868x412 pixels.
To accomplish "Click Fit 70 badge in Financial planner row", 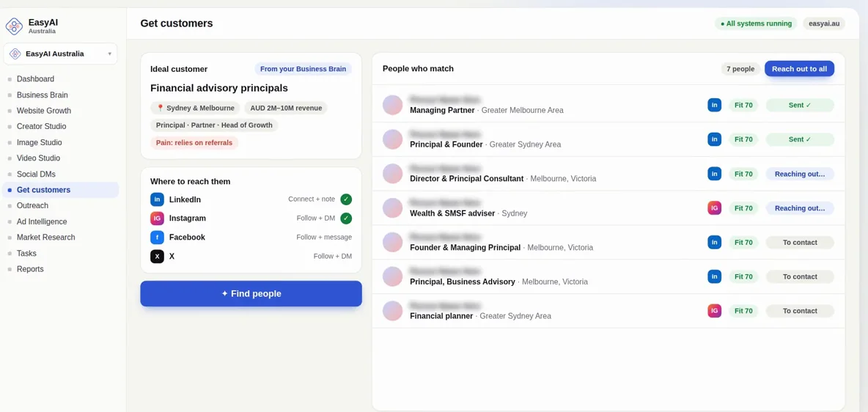I will click(x=743, y=311).
